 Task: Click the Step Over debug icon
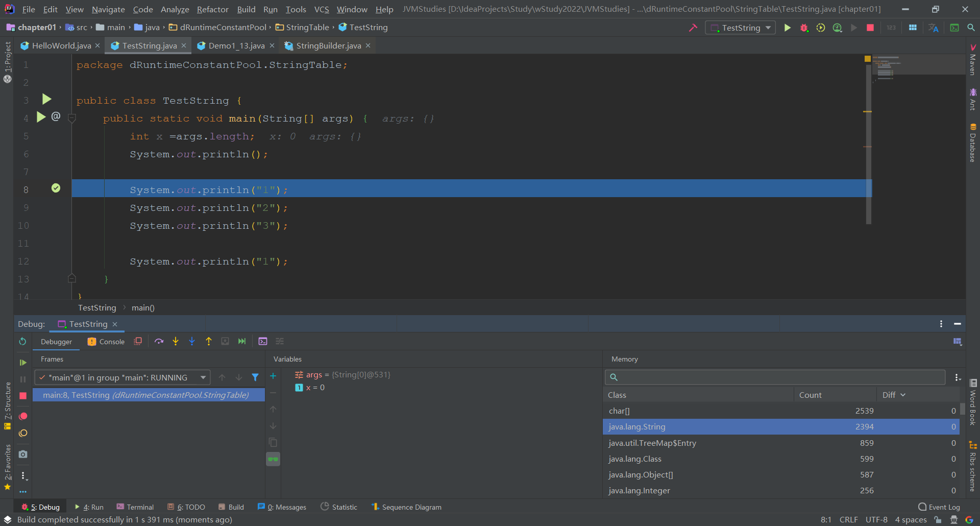point(159,341)
